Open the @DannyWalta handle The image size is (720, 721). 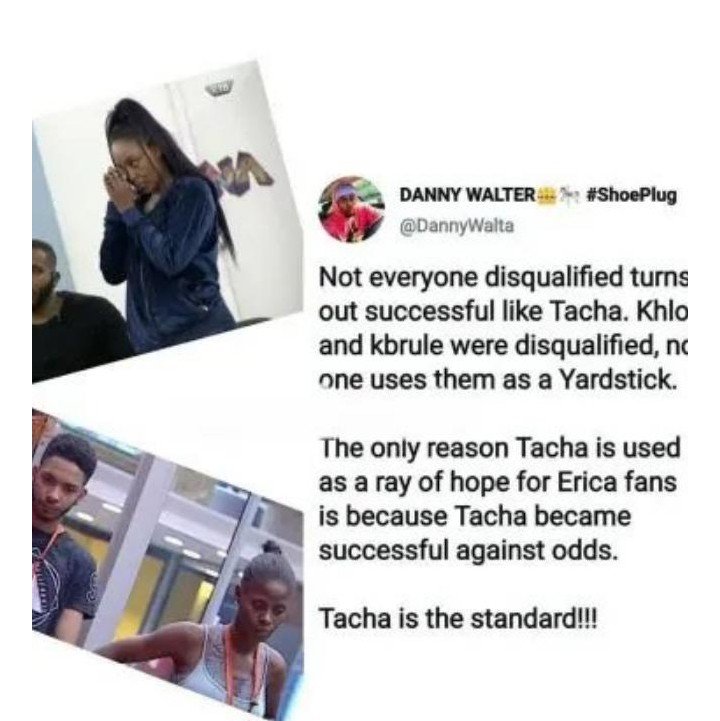point(456,226)
